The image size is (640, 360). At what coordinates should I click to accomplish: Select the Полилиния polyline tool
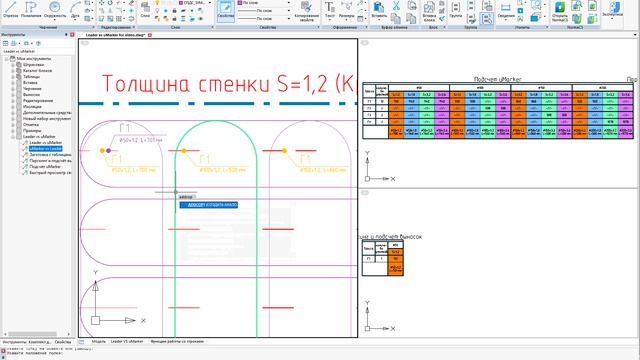[x=31, y=10]
